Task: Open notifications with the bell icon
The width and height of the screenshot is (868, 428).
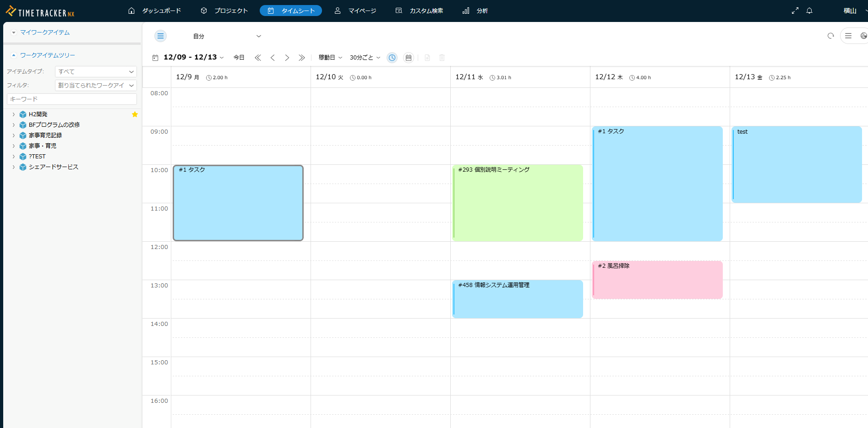Action: point(809,11)
